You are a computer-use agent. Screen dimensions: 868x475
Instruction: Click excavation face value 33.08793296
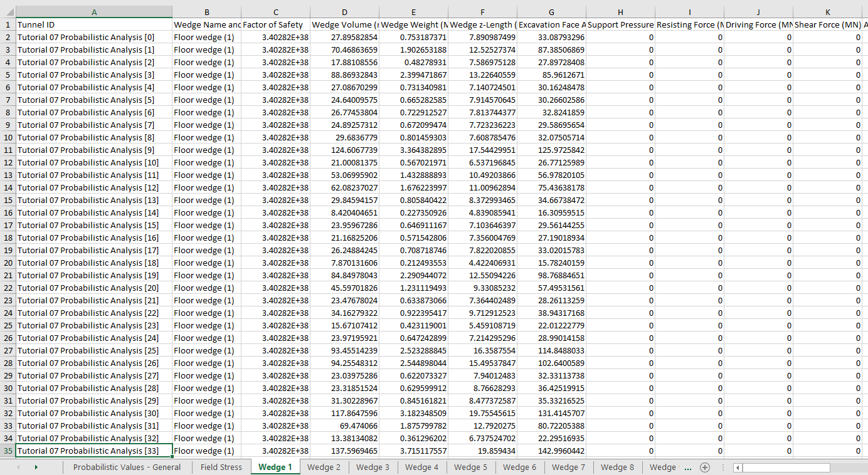(x=552, y=37)
